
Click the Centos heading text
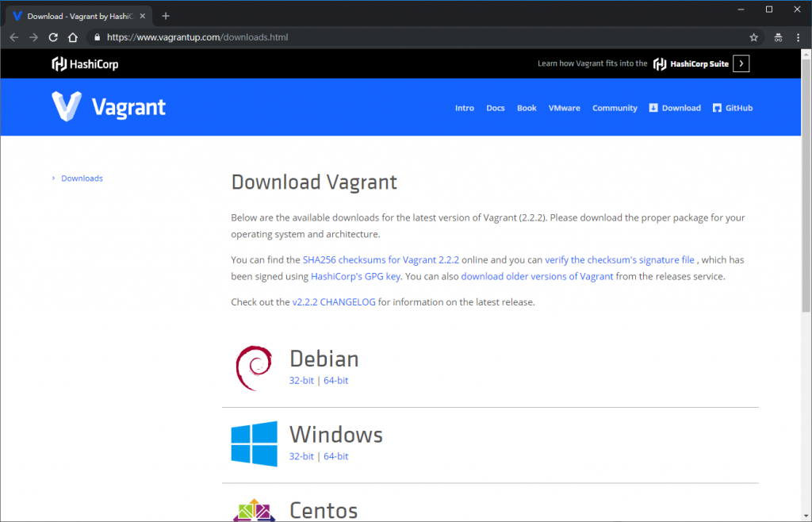click(324, 511)
